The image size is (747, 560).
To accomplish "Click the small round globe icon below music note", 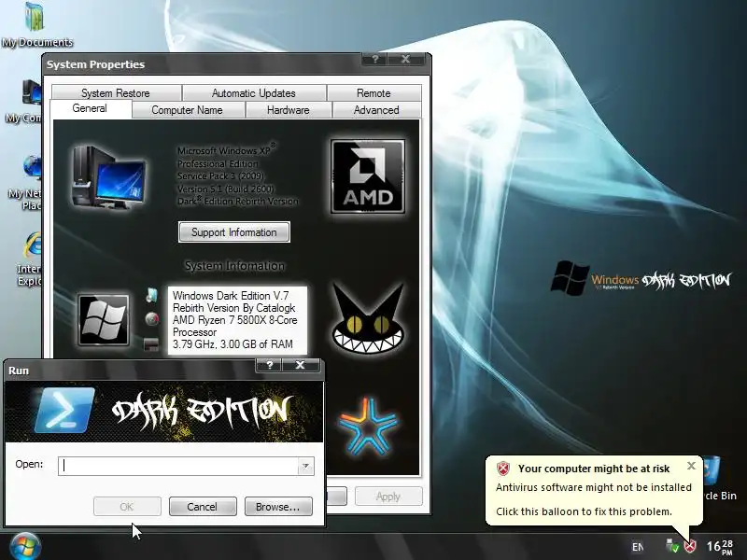I will coord(152,318).
